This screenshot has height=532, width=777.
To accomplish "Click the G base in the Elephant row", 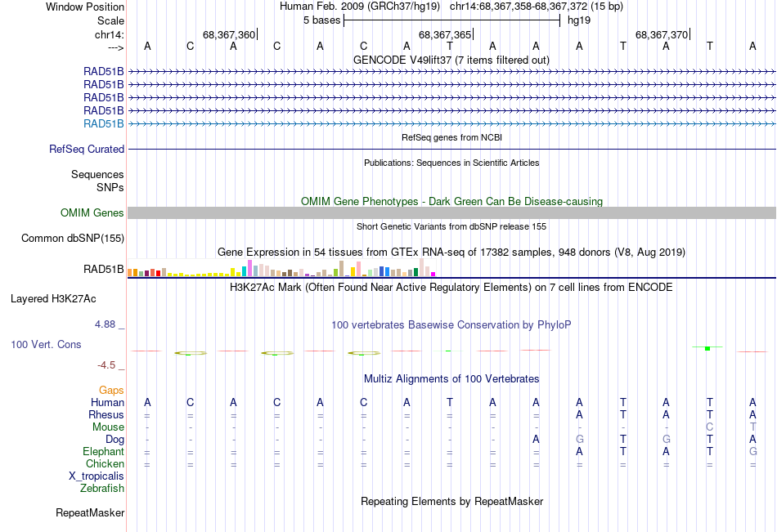I will (752, 451).
